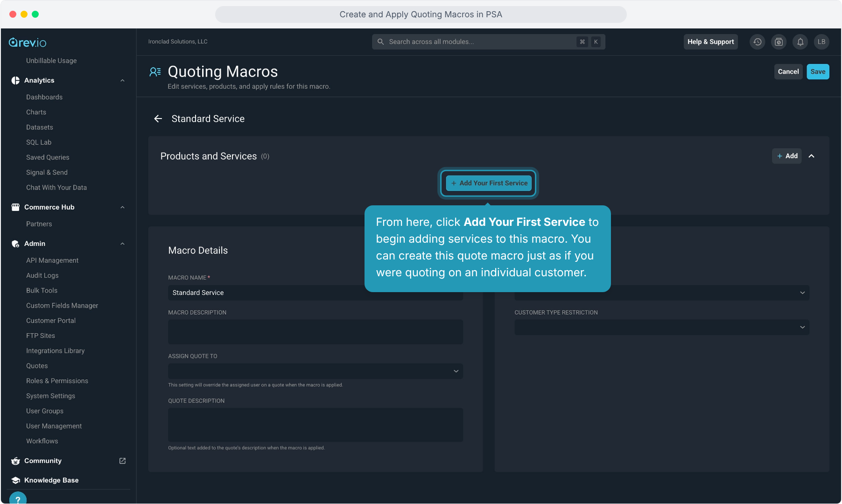This screenshot has height=504, width=842.
Task: Click the Quote Description text area
Action: (316, 425)
